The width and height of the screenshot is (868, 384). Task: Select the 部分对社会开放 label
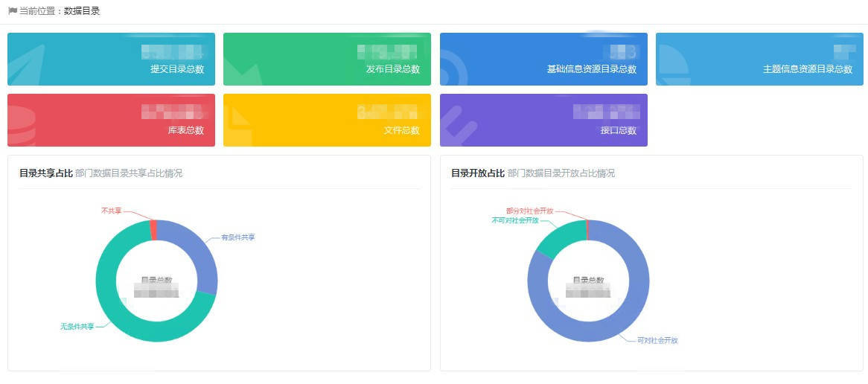coord(529,211)
